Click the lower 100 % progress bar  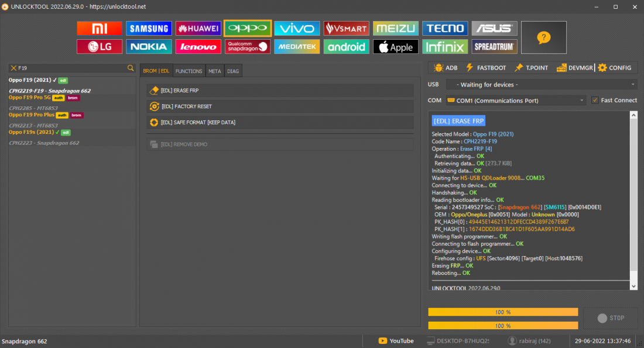[503, 326]
